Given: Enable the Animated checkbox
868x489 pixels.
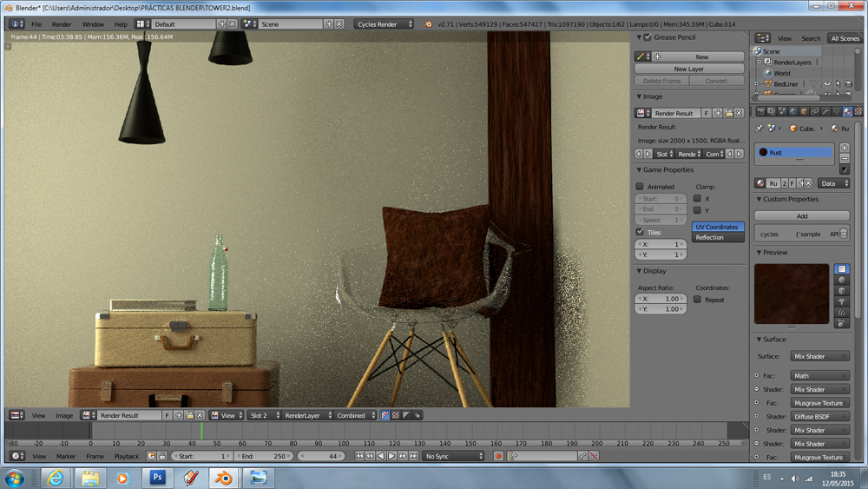Looking at the screenshot, I should pos(640,187).
